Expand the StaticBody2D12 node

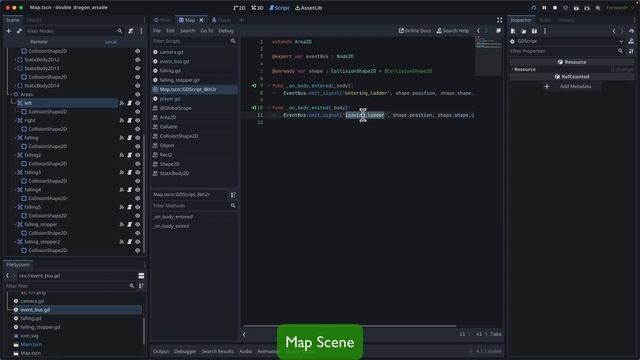15,60
